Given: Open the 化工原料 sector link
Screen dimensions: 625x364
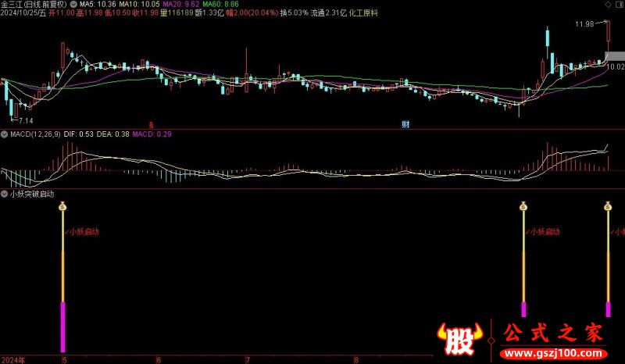Looking at the screenshot, I should click(x=363, y=12).
